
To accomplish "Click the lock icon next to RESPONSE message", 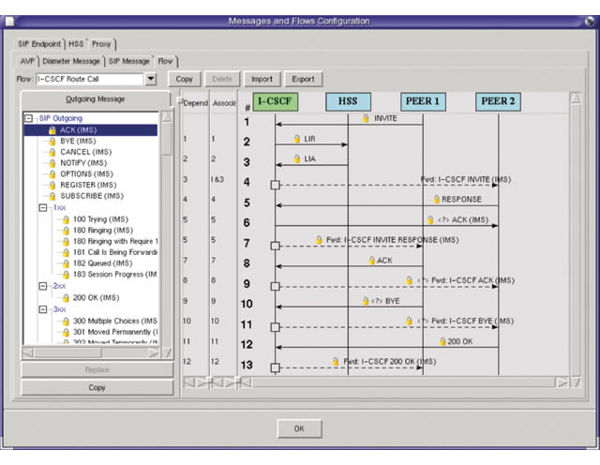I will point(436,199).
